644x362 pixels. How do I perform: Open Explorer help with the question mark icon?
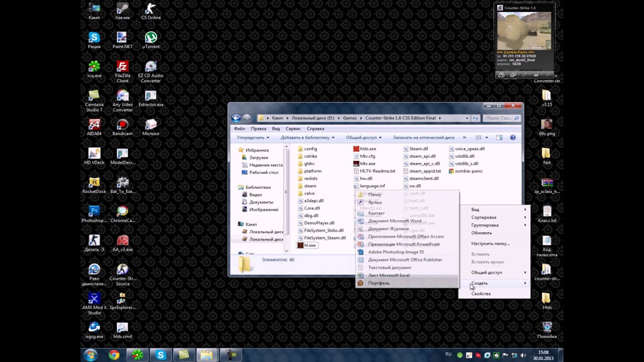tap(513, 137)
